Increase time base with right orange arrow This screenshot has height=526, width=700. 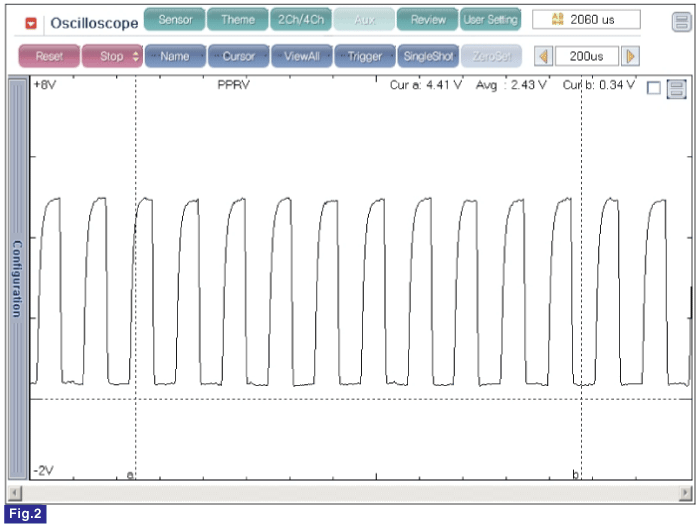(x=630, y=56)
